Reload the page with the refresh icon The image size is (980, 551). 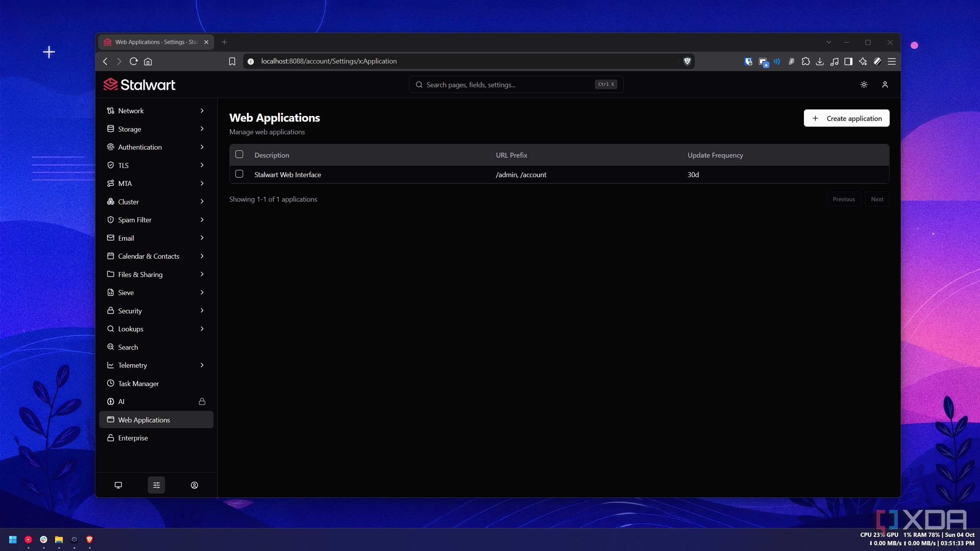[x=133, y=61]
